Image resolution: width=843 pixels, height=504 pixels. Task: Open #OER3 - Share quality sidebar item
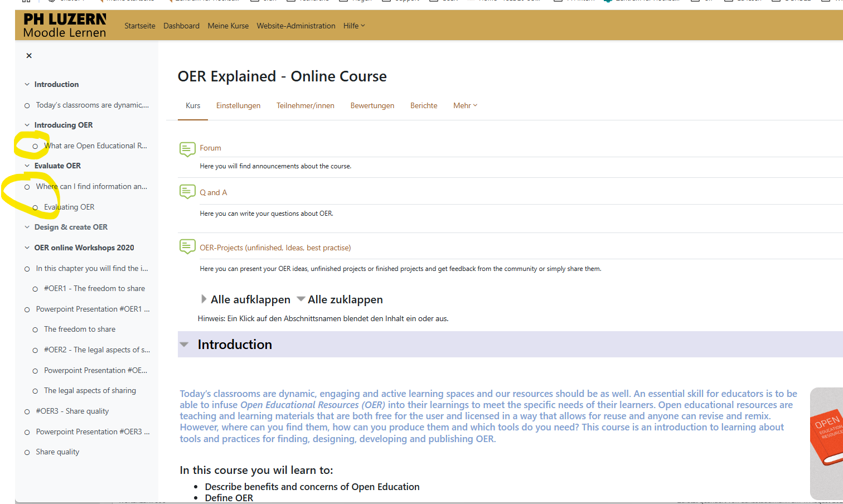click(72, 411)
